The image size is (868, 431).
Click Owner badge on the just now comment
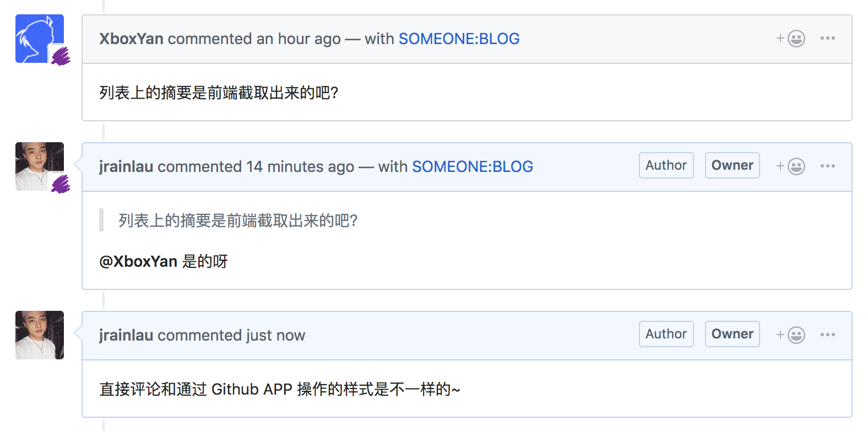[x=733, y=334]
